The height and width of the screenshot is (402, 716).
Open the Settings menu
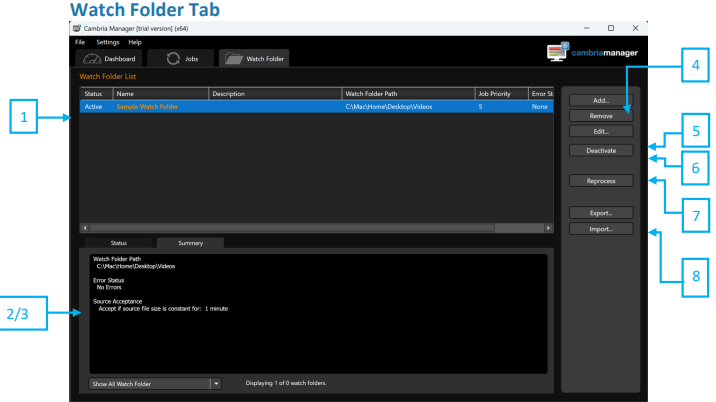tap(108, 42)
